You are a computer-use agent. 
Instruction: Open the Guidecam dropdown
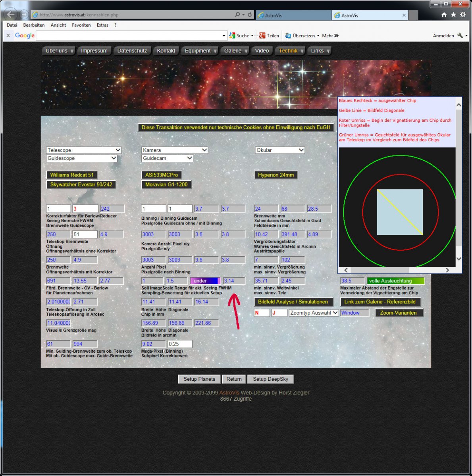[167, 158]
